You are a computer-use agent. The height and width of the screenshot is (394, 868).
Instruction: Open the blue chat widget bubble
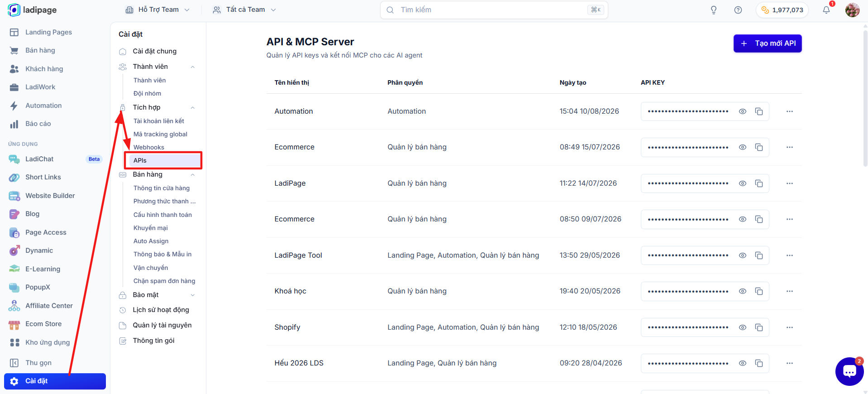click(849, 371)
